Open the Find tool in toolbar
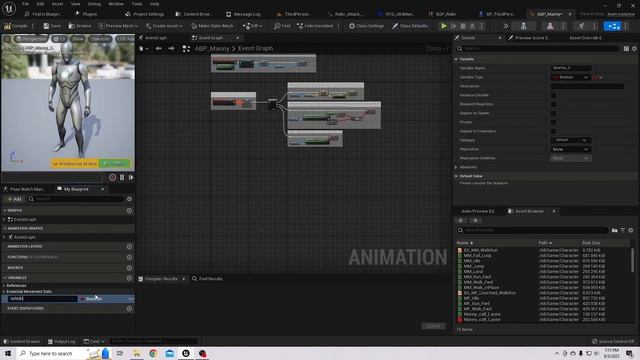Image resolution: width=640 pixels, height=360 pixels. point(282,26)
